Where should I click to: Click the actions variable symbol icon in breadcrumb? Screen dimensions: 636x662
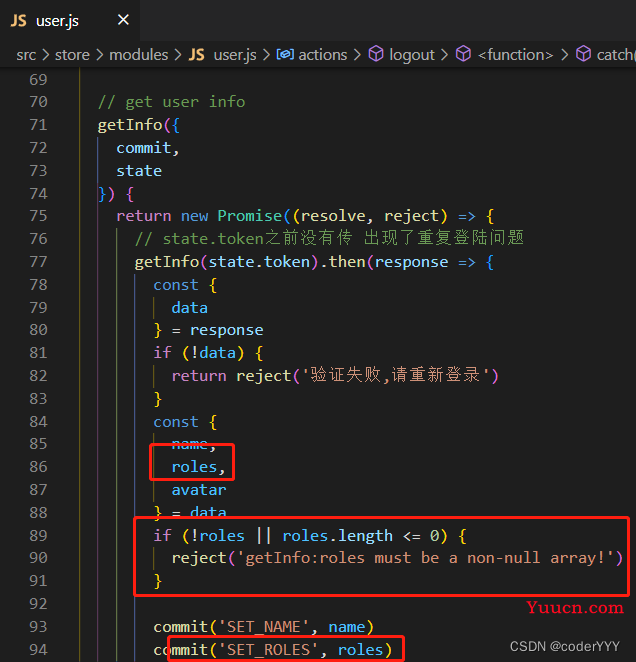(285, 54)
